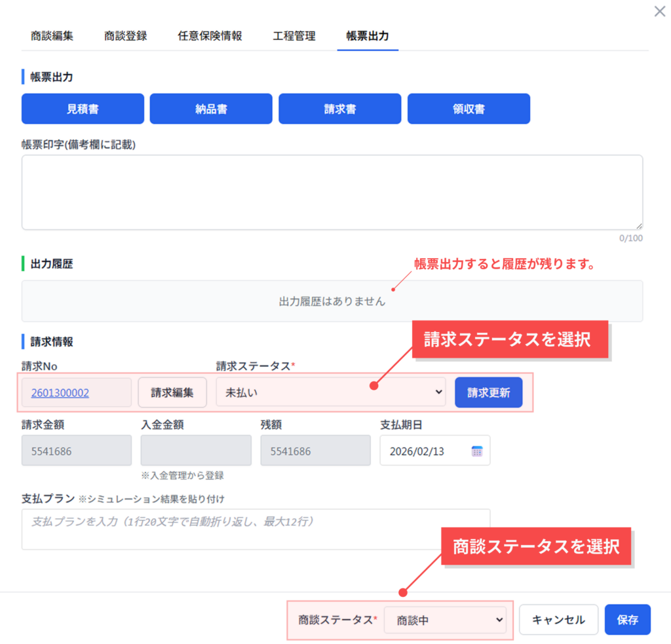Open the 商談ステータス dropdown

pyautogui.click(x=445, y=620)
